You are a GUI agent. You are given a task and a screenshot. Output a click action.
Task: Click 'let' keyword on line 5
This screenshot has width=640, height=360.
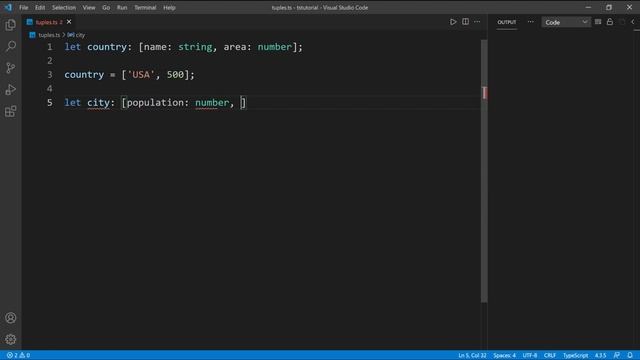click(73, 102)
